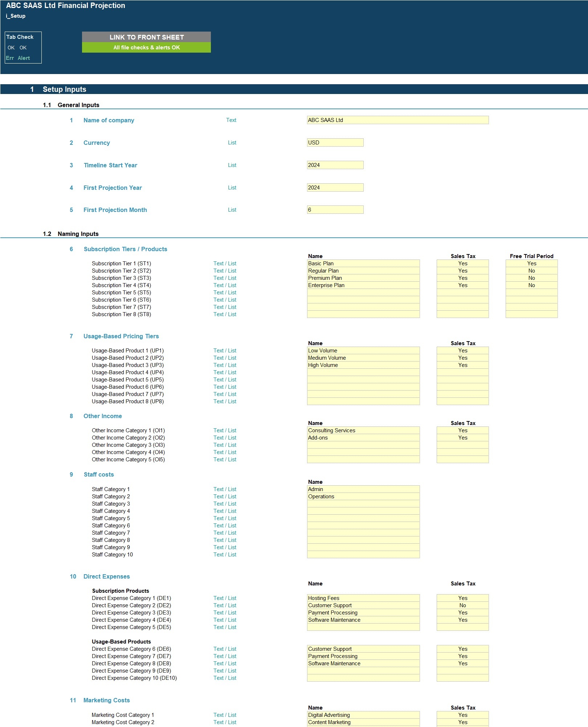
Task: Open Sales Tax list for High Volume
Action: tap(463, 365)
